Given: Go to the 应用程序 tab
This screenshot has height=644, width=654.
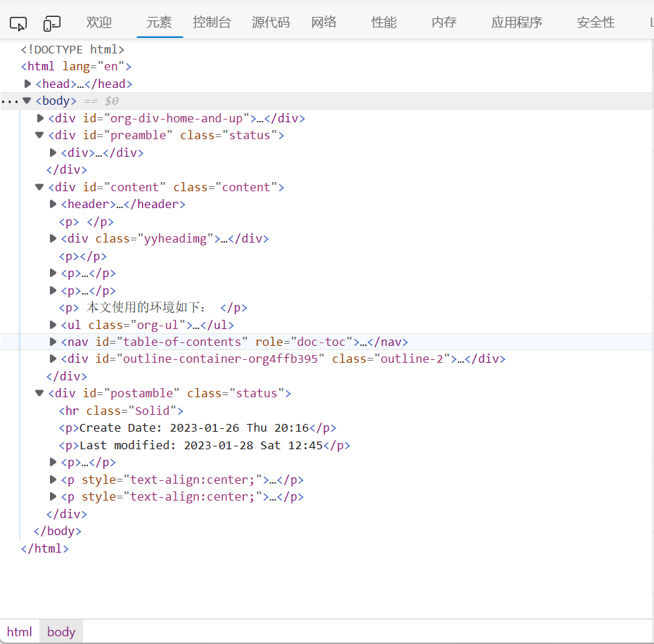Looking at the screenshot, I should coord(517,22).
